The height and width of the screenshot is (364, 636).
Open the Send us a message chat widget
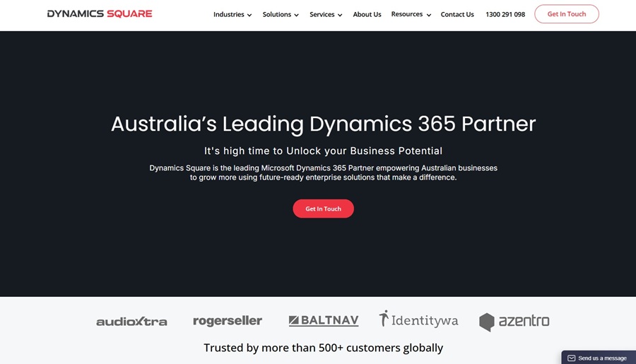[x=599, y=358]
